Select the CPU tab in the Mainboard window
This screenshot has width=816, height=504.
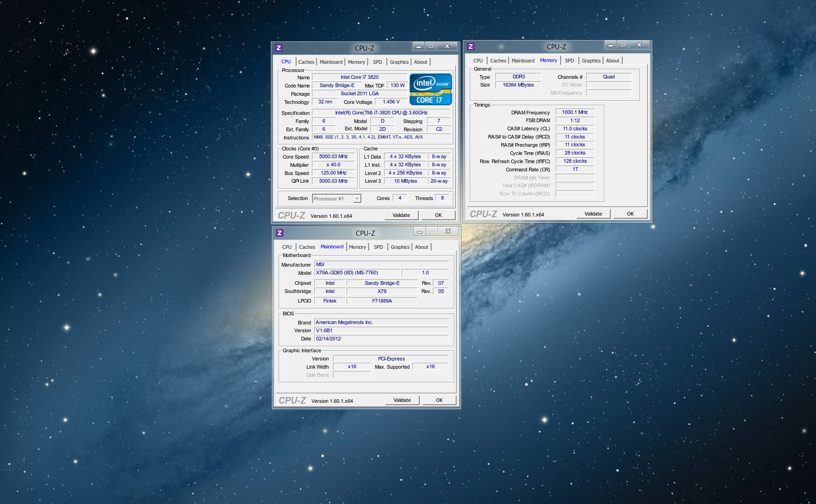[287, 247]
